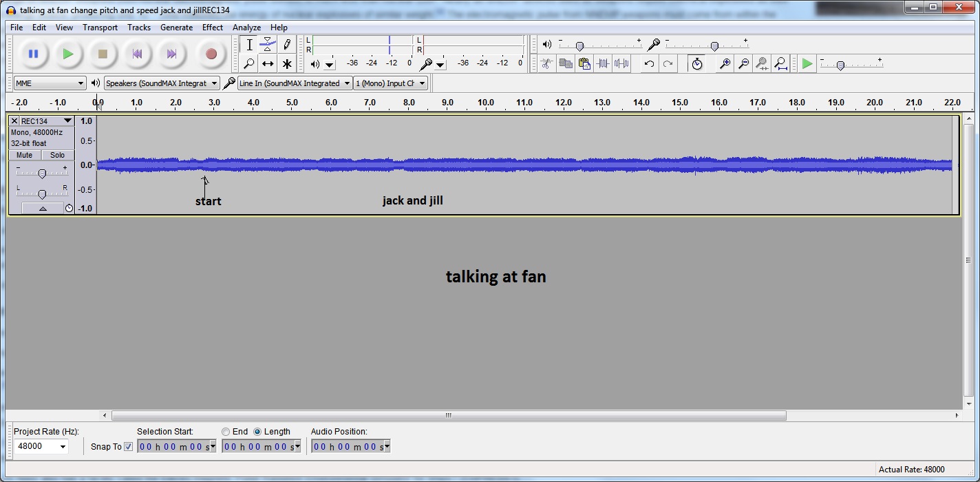The width and height of the screenshot is (980, 482).
Task: Select the Envelope tool
Action: [268, 45]
